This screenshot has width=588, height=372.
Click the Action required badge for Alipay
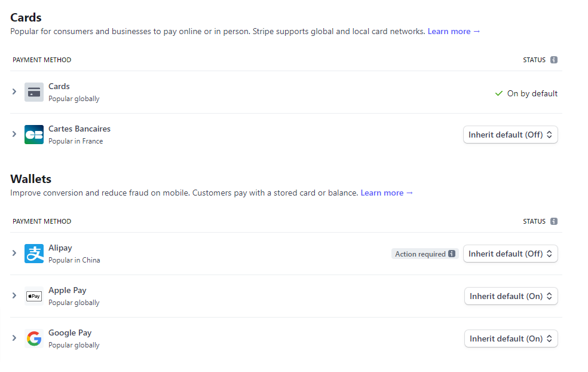pos(420,254)
